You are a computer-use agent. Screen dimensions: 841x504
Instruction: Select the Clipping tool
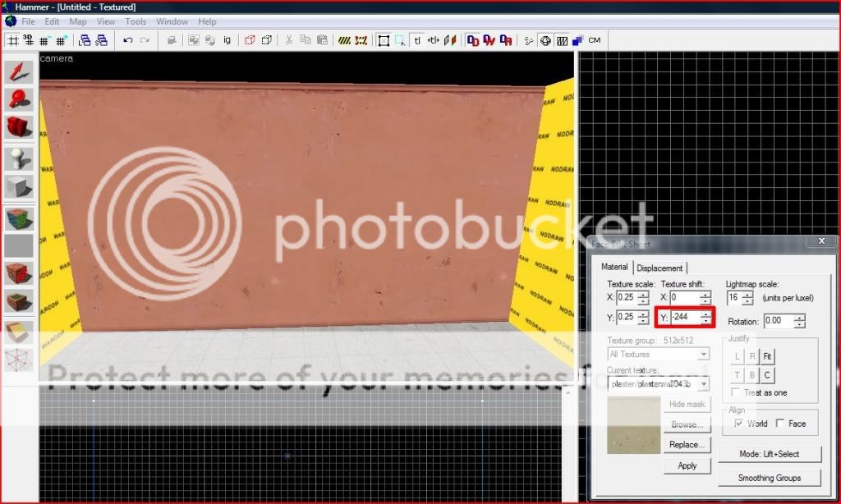pos(19,332)
